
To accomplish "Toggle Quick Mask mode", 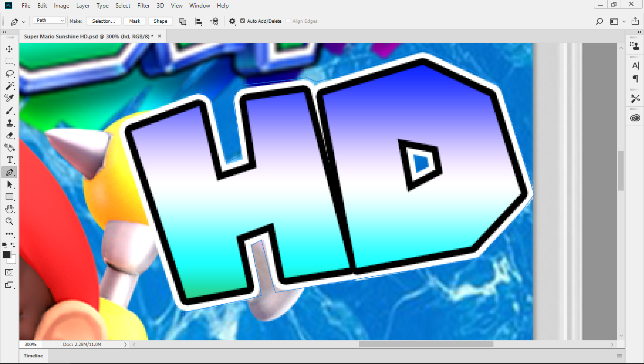I will pos(9,273).
